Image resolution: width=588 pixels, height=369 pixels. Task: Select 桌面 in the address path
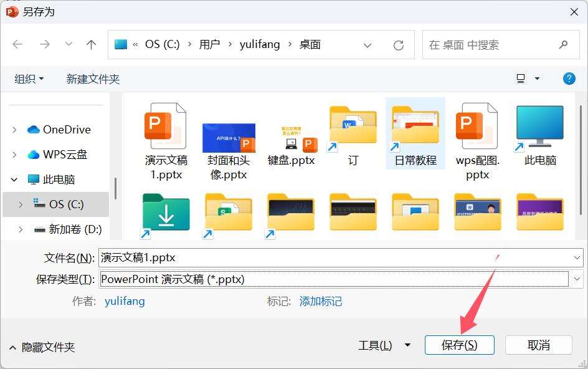tap(310, 44)
